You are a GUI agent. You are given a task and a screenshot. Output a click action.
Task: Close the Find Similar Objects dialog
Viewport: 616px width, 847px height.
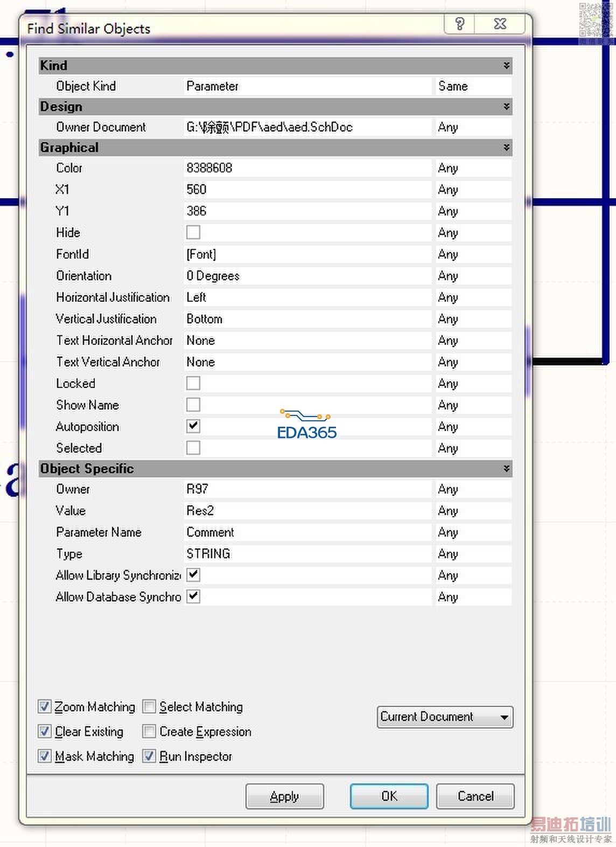pyautogui.click(x=500, y=24)
